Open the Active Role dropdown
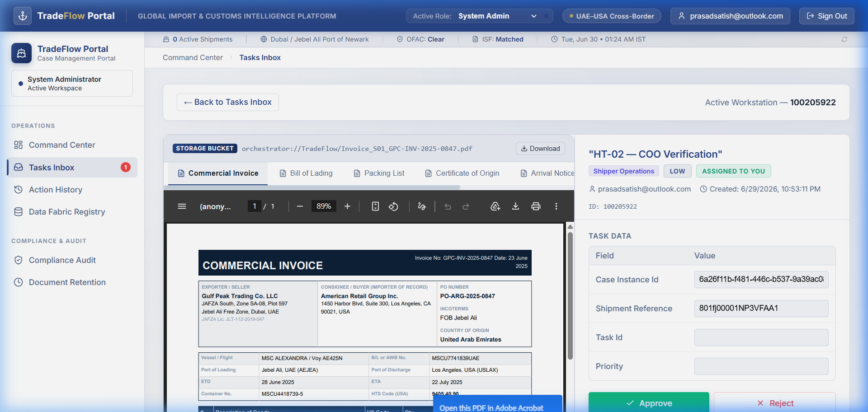 tap(480, 16)
